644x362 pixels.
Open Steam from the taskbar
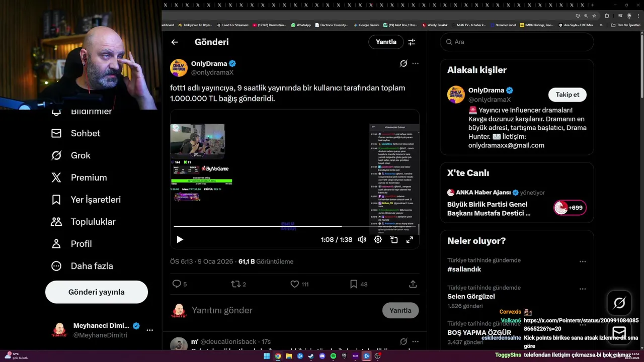click(311, 356)
